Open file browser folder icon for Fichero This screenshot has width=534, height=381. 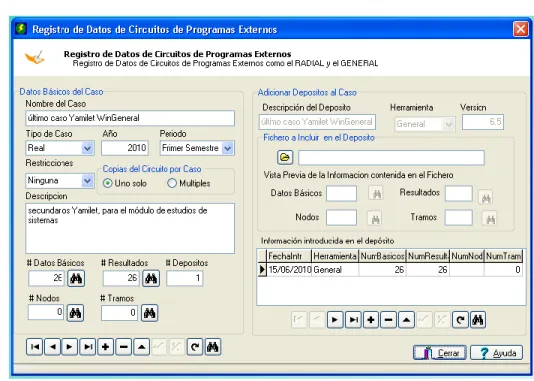click(285, 157)
